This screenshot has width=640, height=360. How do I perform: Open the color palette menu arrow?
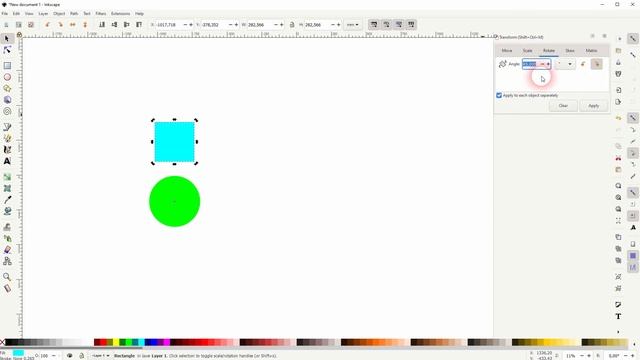click(x=634, y=343)
